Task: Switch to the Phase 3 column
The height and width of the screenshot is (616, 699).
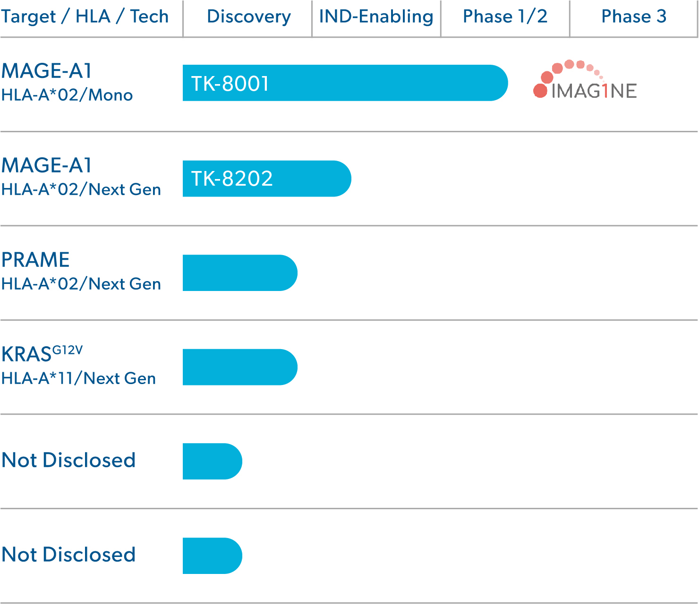Action: (x=634, y=17)
